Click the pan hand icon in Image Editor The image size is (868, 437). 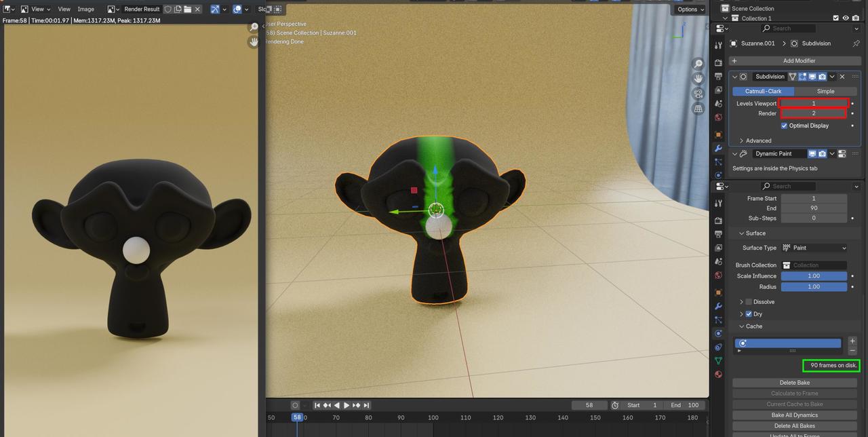(x=254, y=42)
